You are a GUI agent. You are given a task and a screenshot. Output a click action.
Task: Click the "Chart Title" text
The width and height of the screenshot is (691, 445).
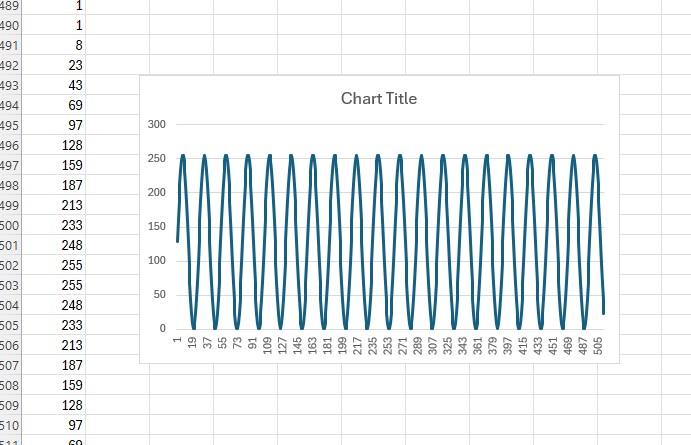coord(378,98)
